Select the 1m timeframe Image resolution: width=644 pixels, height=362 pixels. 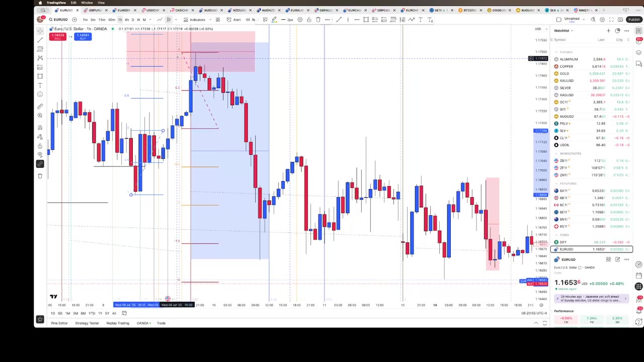point(85,20)
